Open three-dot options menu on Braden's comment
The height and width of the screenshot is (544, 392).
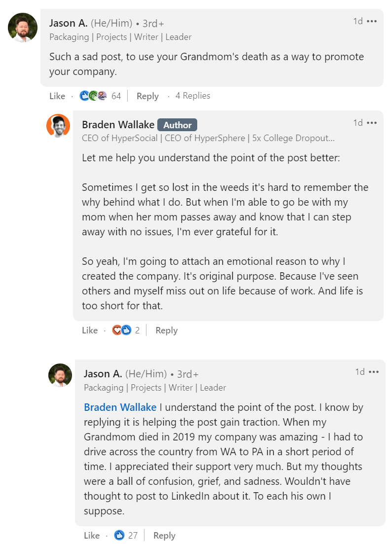pyautogui.click(x=371, y=123)
